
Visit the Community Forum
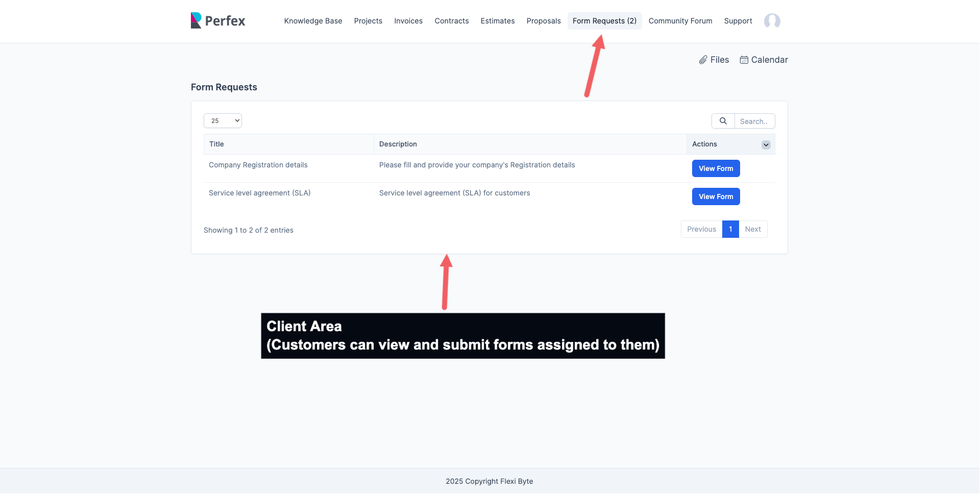[680, 21]
